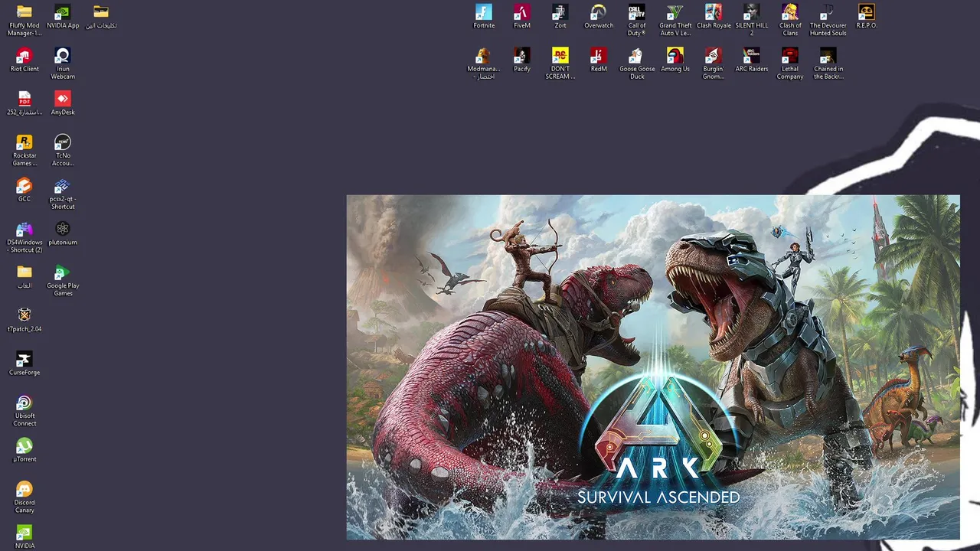Launch Chained in the Backrooms
980x551 pixels.
[828, 56]
